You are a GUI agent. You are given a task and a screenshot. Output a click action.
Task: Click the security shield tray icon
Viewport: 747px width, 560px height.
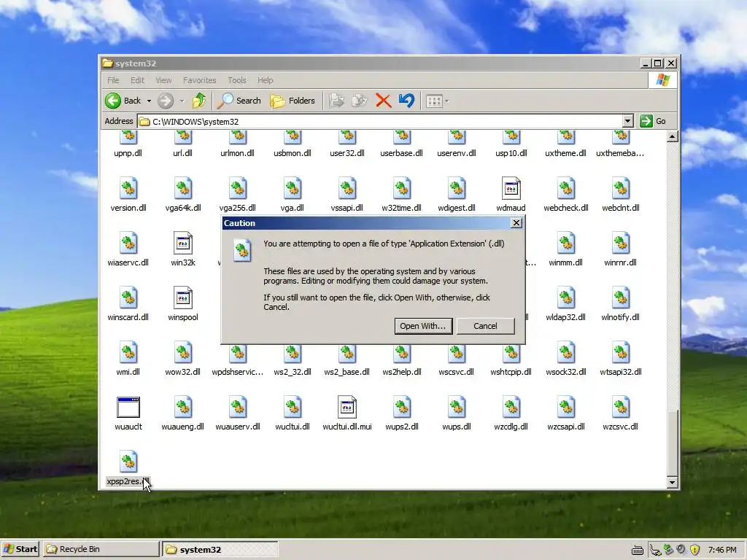point(694,550)
